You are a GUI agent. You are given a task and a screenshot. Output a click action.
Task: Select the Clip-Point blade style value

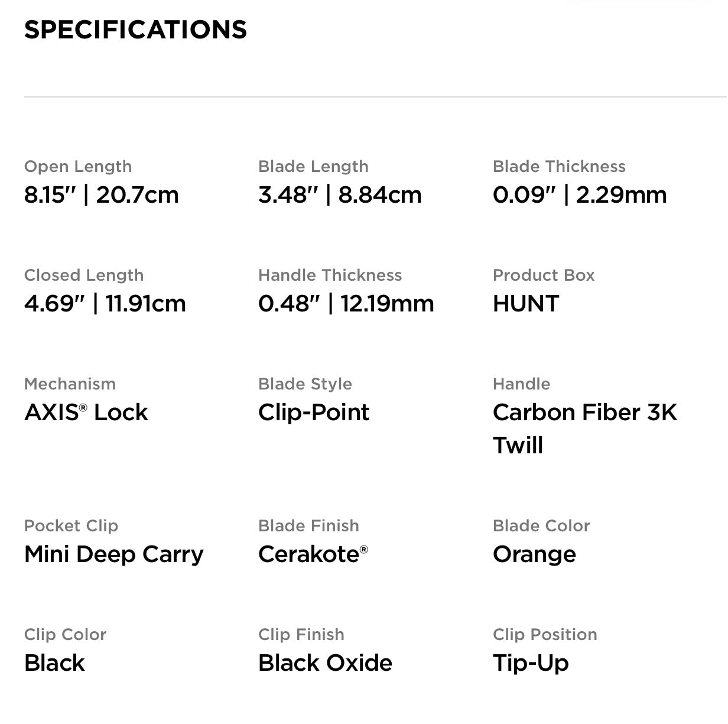(314, 412)
